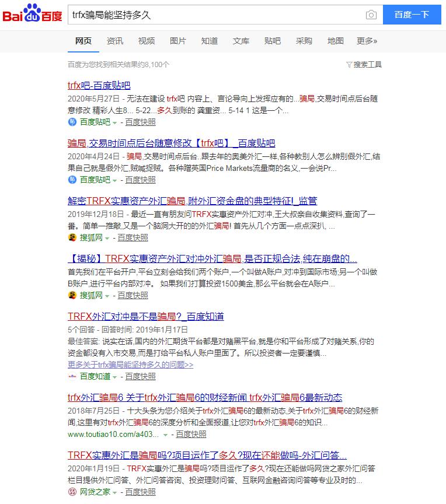Expand arrow next to 百度知道 source
Image resolution: width=446 pixels, height=504 pixels.
[115, 377]
